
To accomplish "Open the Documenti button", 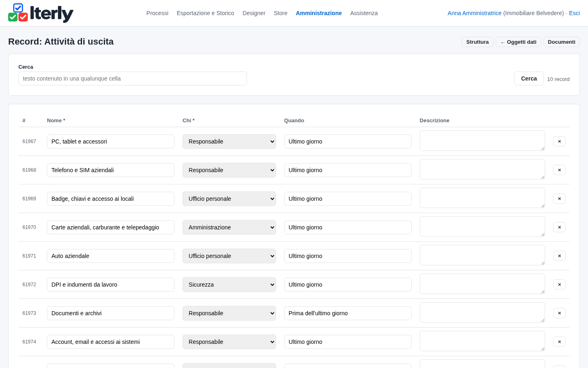I will pos(561,42).
